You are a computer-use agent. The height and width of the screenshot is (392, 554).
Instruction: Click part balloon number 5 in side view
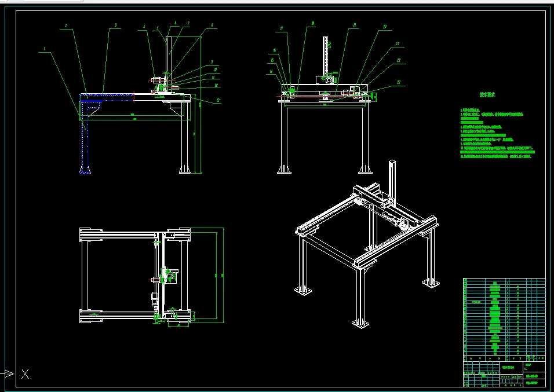click(158, 28)
